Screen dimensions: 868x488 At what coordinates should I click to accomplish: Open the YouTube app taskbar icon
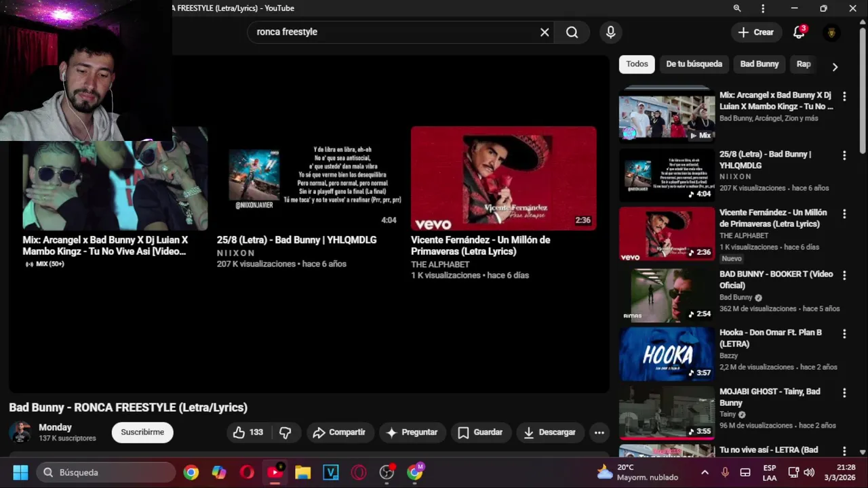tap(275, 472)
